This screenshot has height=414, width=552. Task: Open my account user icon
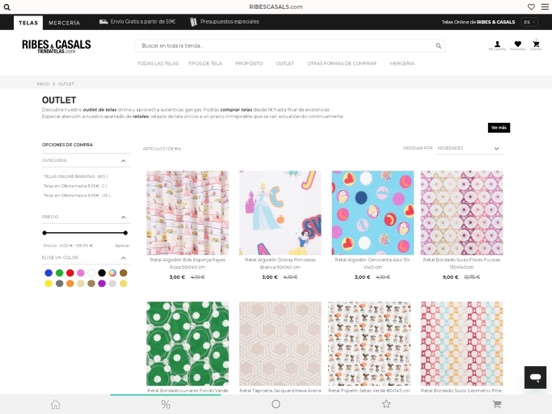point(497,45)
